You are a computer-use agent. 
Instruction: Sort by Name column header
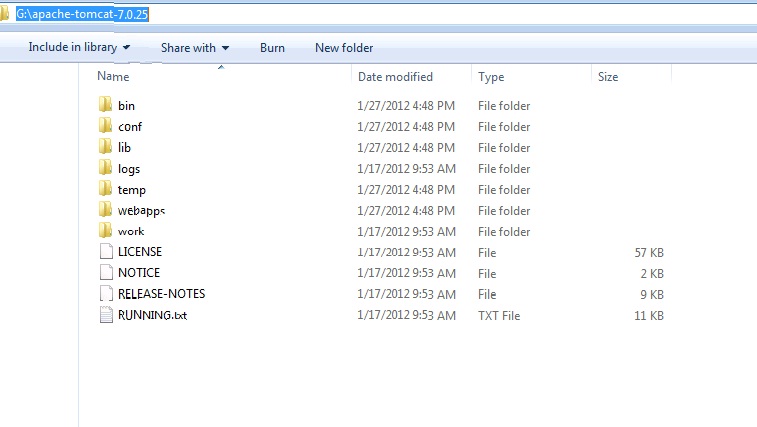coord(113,76)
